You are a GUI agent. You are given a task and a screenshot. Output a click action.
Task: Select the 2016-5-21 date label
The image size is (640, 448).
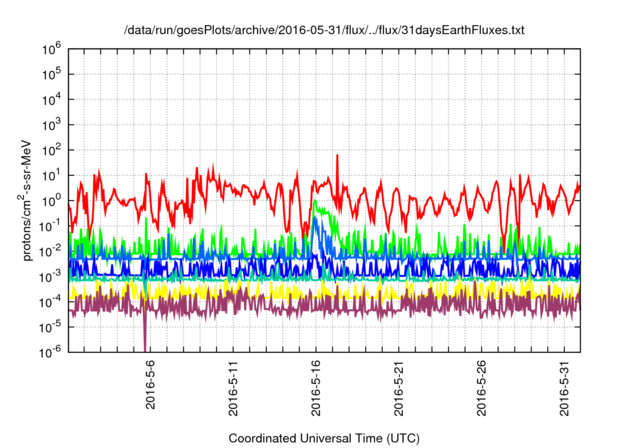(x=399, y=388)
